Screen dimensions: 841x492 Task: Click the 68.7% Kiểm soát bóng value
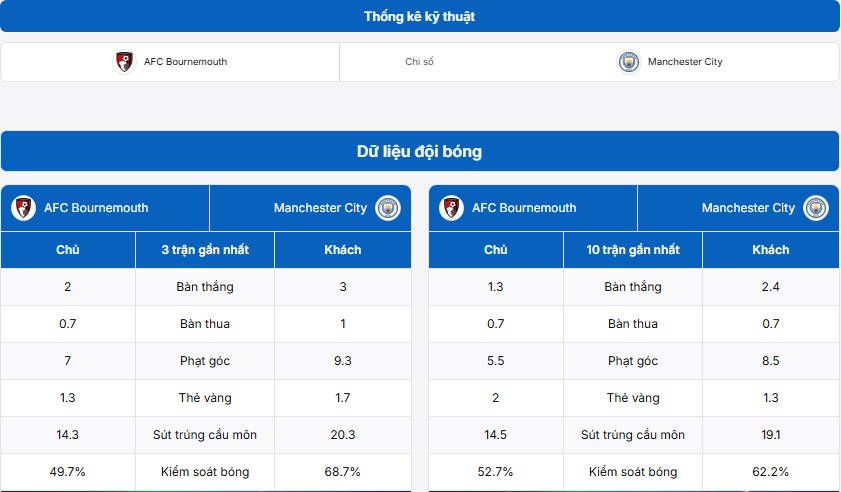click(343, 472)
